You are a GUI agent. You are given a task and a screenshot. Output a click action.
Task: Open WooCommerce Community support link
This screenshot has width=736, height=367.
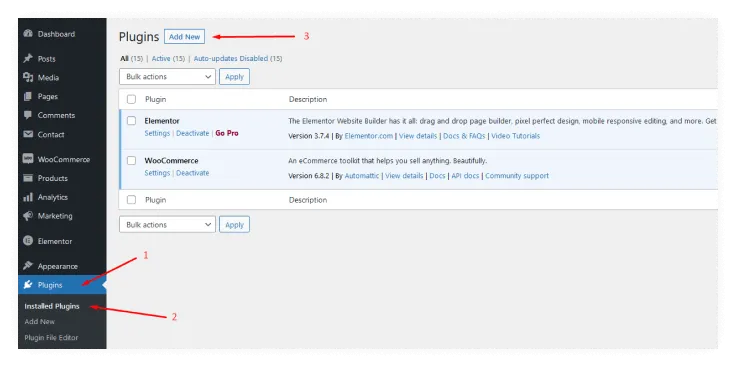517,176
